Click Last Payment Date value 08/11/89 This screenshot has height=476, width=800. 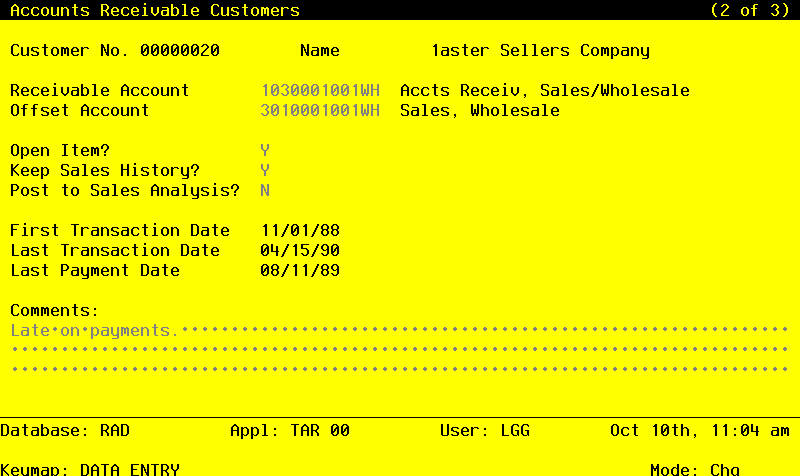point(300,270)
